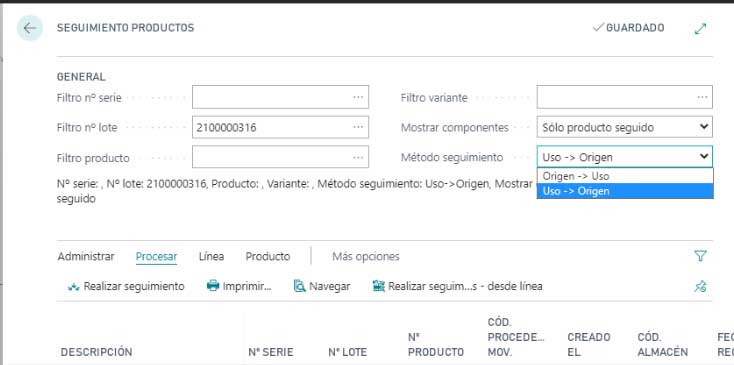This screenshot has width=734, height=365.
Task: Go back using the arrow icon
Action: point(29,28)
